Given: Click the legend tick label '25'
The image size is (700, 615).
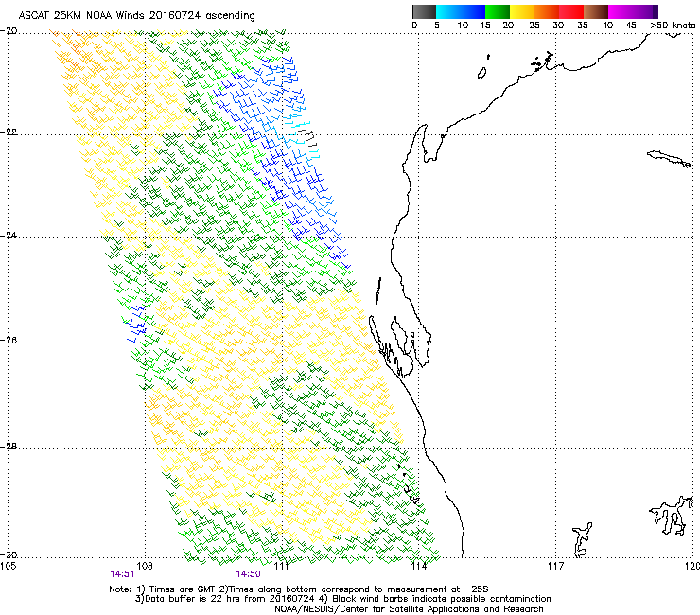Looking at the screenshot, I should pos(534,26).
